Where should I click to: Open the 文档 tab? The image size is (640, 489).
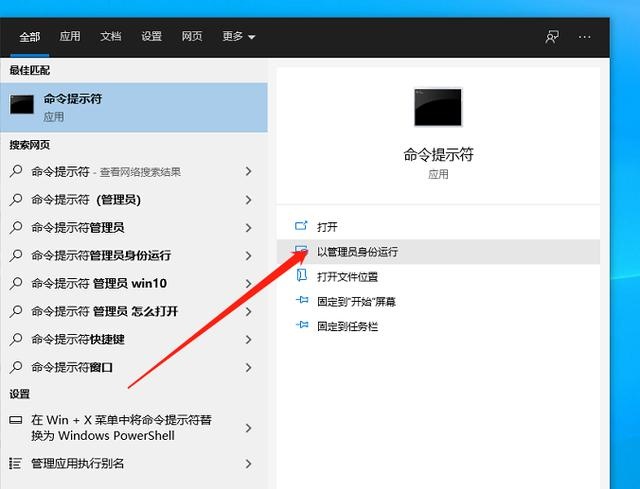111,36
